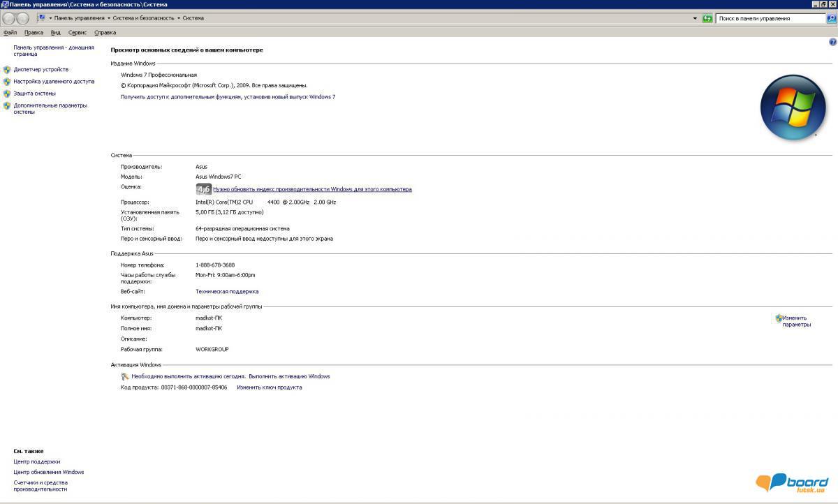
Task: Click the key icon in Windows activation section
Action: pos(125,376)
